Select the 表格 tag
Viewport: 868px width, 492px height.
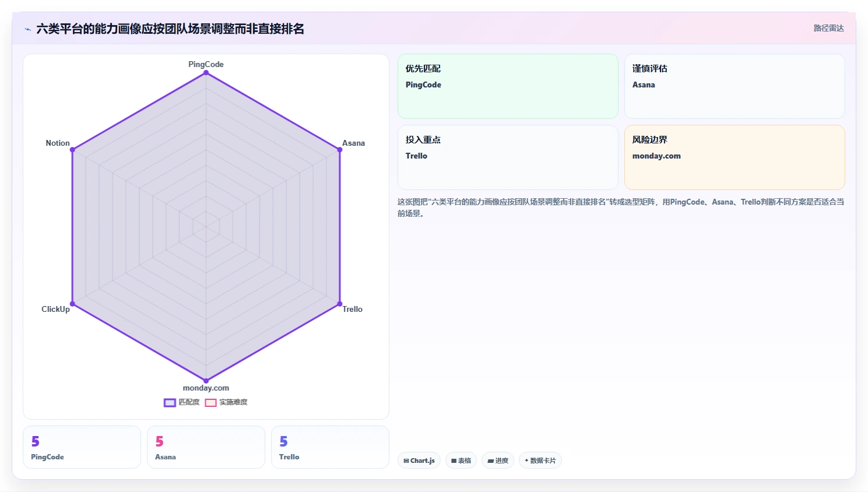(461, 461)
